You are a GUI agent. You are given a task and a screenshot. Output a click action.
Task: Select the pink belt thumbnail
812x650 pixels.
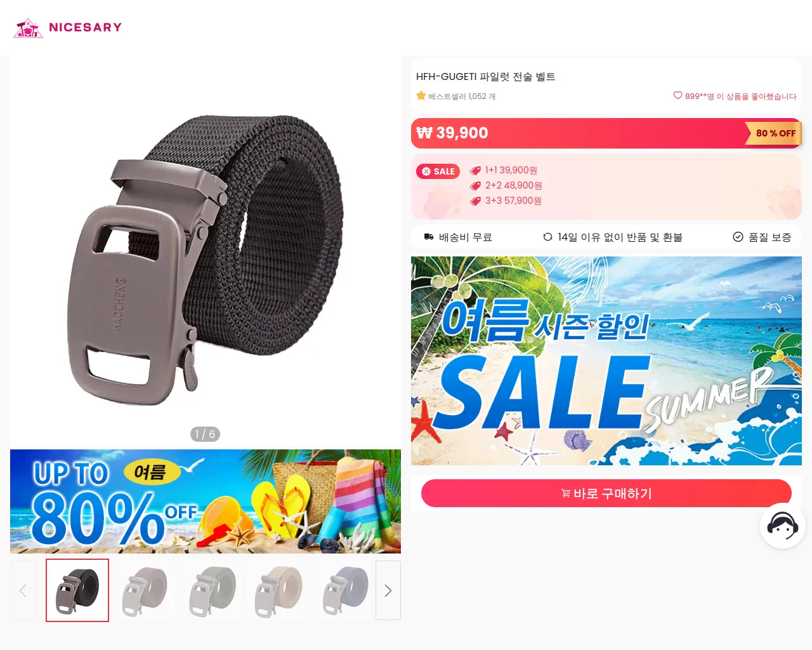click(145, 590)
